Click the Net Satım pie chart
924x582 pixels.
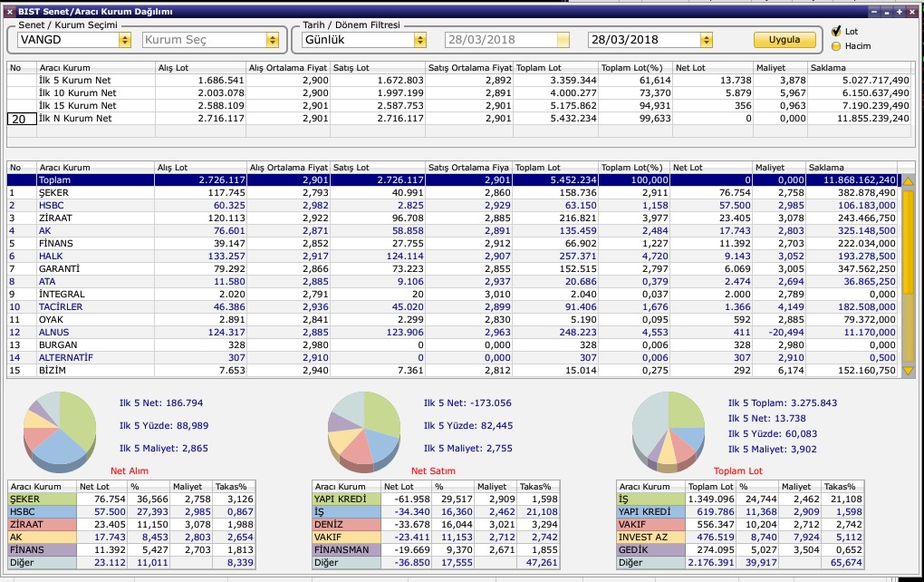364,431
